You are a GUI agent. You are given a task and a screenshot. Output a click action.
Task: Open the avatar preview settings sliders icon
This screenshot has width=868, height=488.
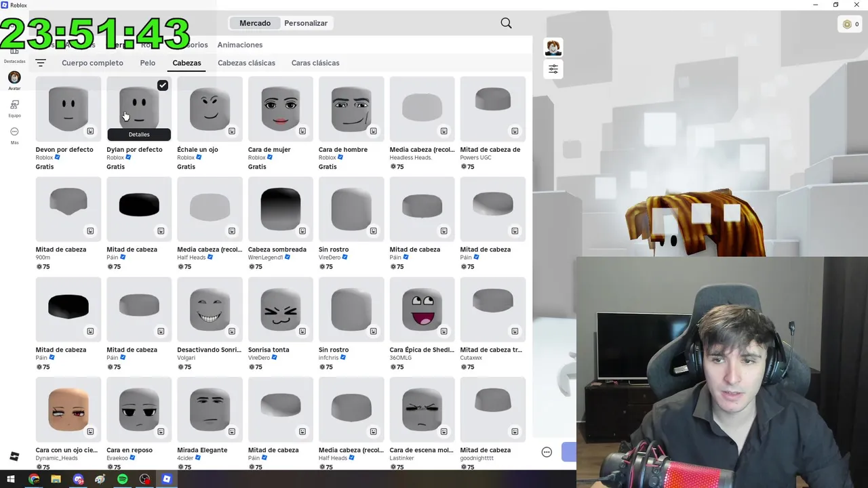click(553, 69)
